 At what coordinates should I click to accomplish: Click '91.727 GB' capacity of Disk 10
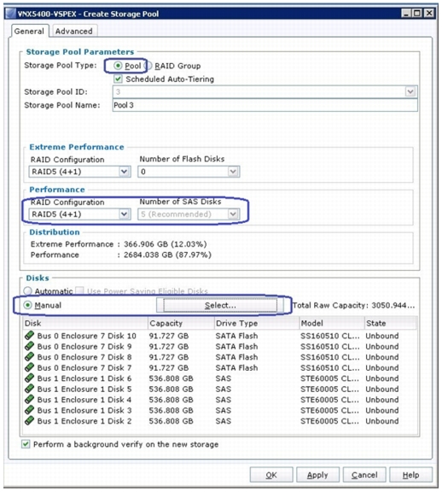[x=169, y=336]
